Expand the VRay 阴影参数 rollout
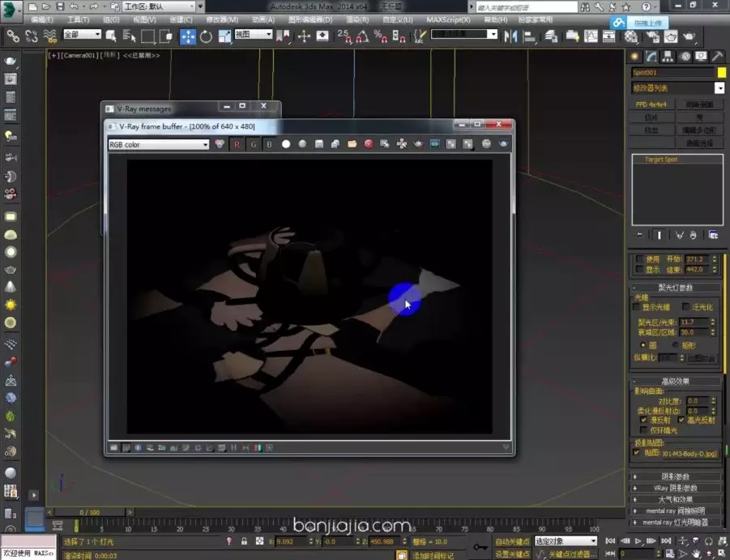Image resolution: width=730 pixels, height=560 pixels. 675,488
